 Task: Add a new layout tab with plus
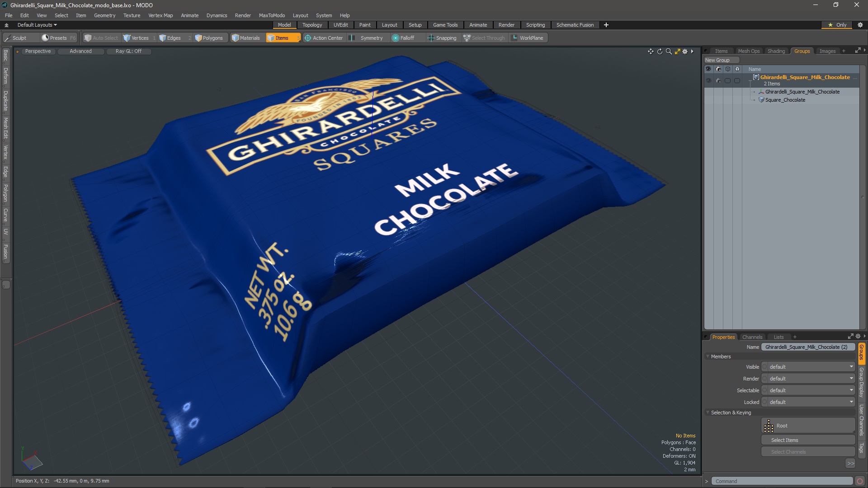606,25
